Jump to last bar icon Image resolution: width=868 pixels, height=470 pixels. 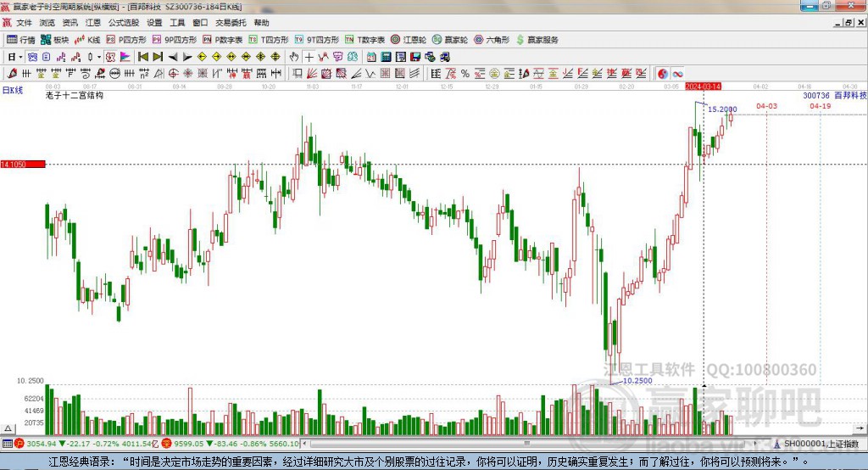tap(158, 57)
